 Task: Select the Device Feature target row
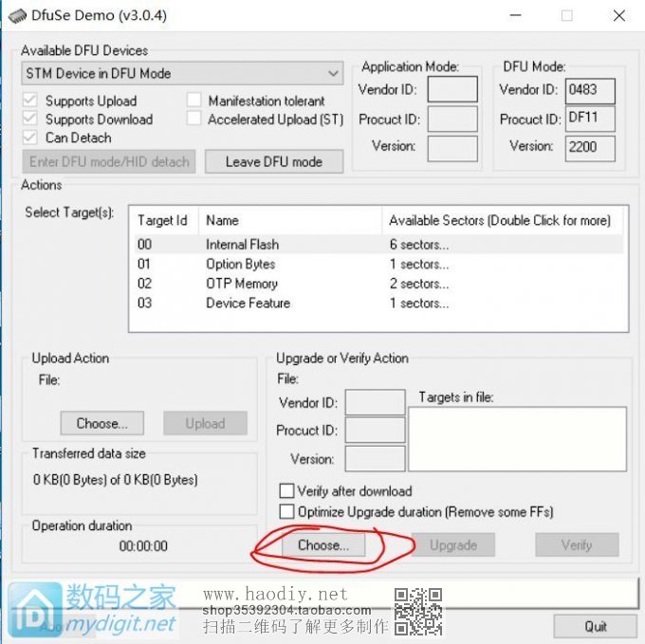pyautogui.click(x=248, y=304)
